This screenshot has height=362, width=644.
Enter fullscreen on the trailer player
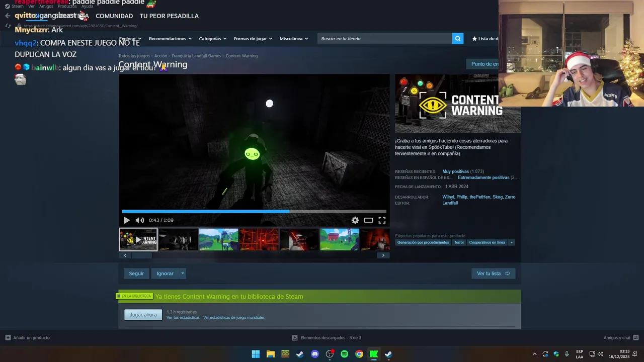click(x=382, y=220)
